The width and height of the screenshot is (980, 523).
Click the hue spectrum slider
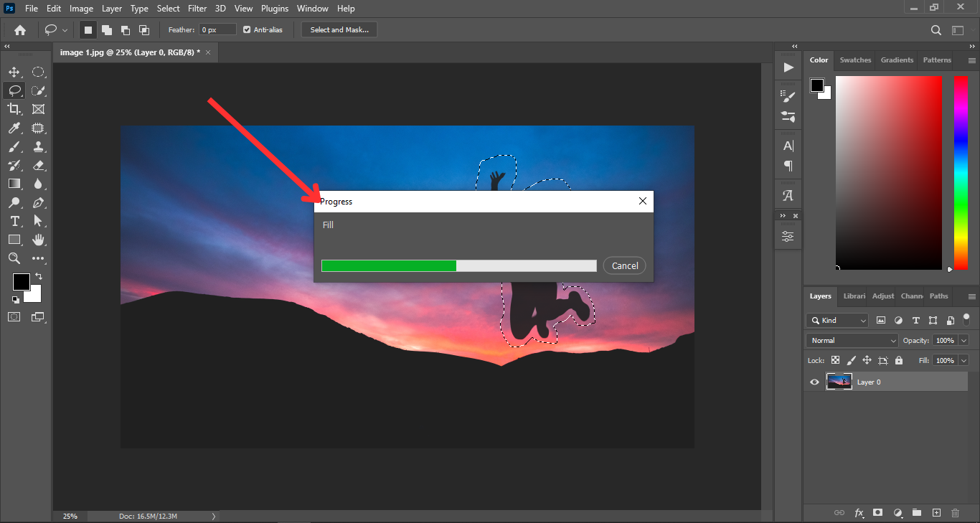pos(961,172)
